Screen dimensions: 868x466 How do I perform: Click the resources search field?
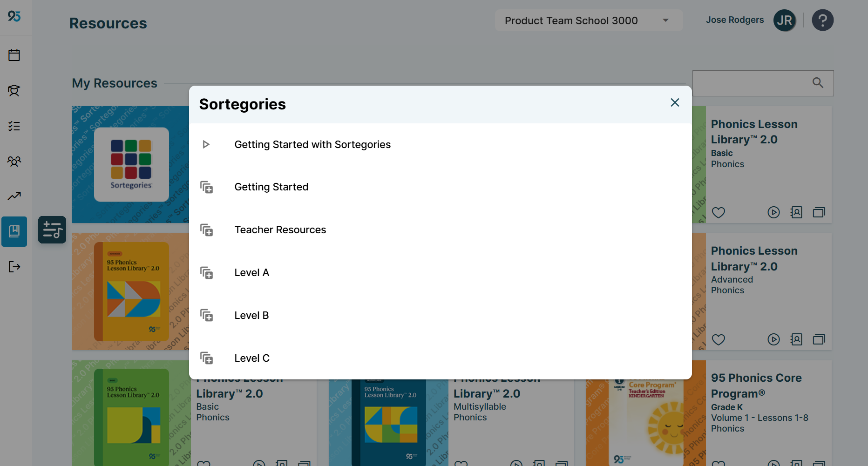pos(763,83)
